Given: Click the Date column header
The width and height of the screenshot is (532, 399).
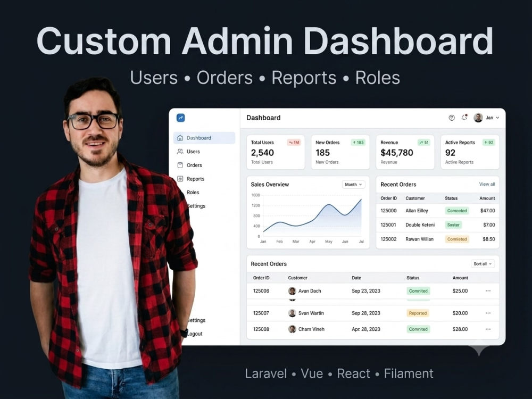Looking at the screenshot, I should click(356, 278).
